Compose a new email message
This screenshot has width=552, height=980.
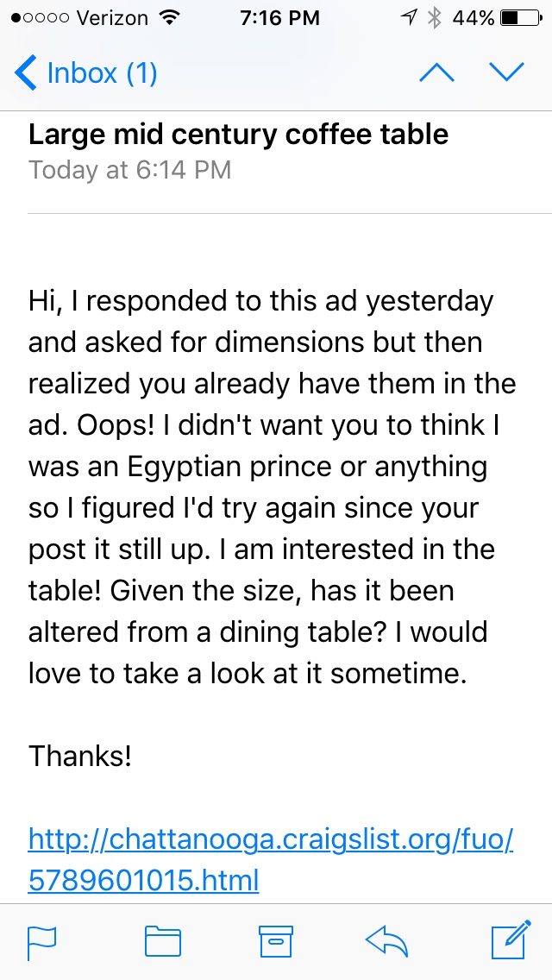click(x=510, y=940)
